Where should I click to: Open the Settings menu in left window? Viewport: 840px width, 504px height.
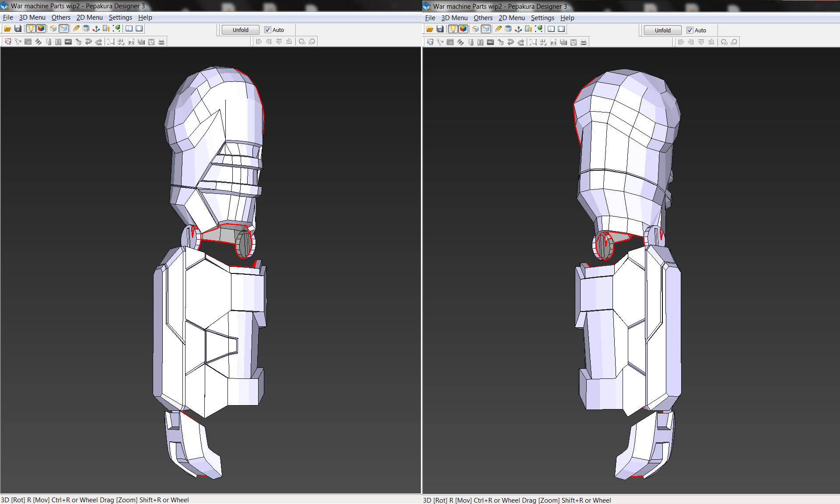pos(120,17)
